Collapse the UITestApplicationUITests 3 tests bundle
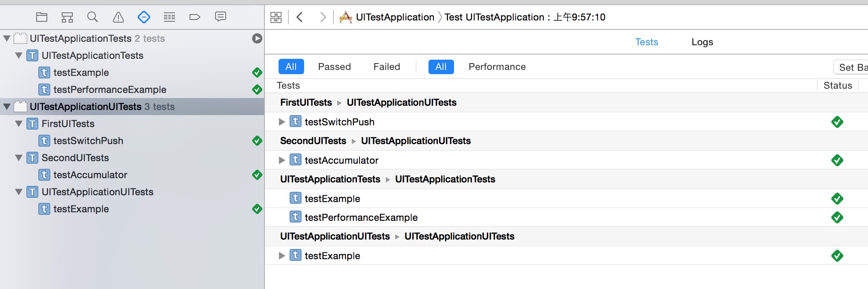The image size is (868, 289). click(7, 107)
